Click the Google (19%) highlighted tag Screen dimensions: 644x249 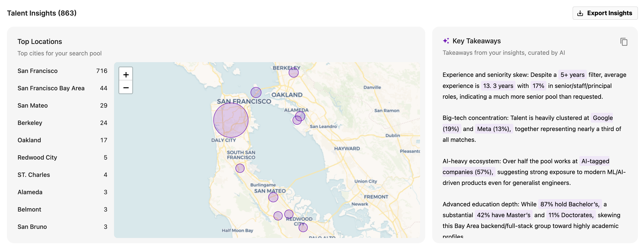602,118
